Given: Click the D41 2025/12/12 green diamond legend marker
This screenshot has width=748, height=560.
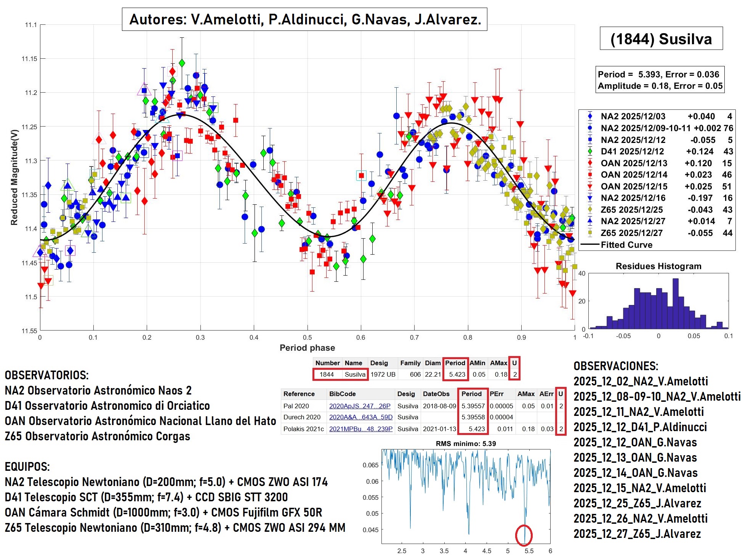Looking at the screenshot, I should (590, 151).
